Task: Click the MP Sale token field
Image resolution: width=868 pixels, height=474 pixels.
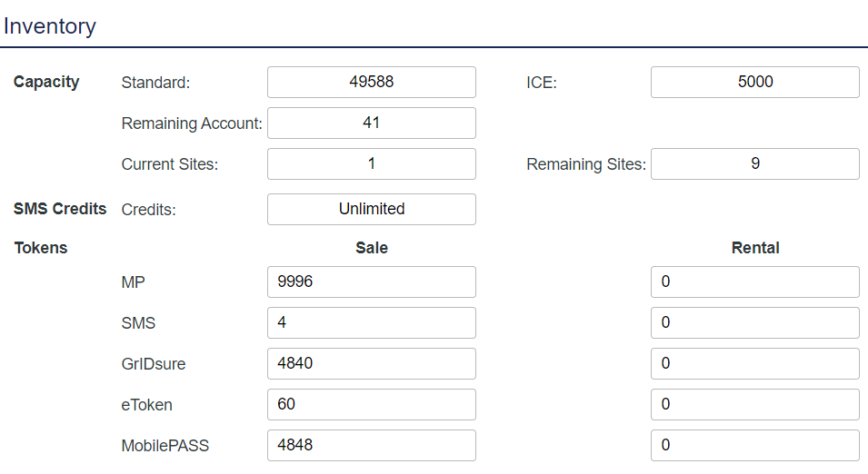Action: click(x=371, y=281)
